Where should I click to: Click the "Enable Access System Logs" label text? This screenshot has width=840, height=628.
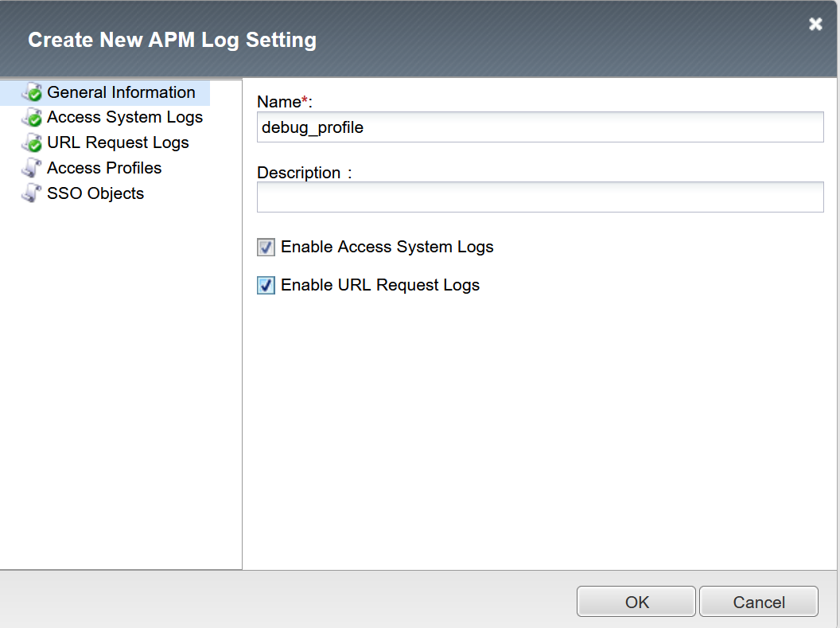[x=387, y=247]
